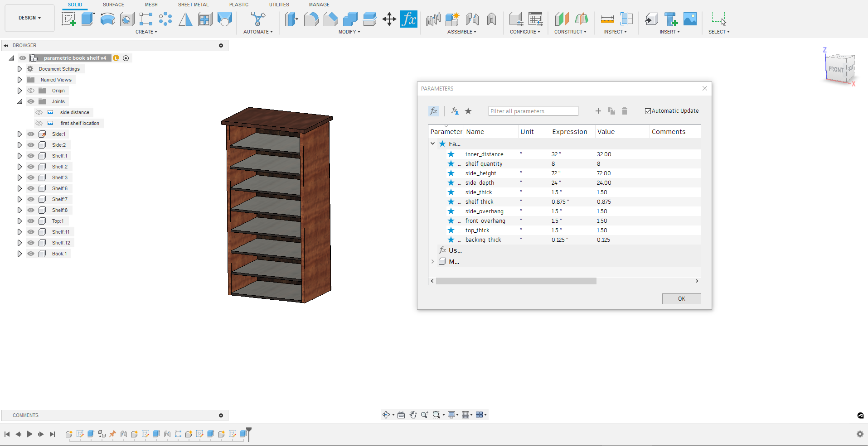Screen dimensions: 868x446
Task: Open the UTILITIES ribbon tab
Action: [x=279, y=5]
